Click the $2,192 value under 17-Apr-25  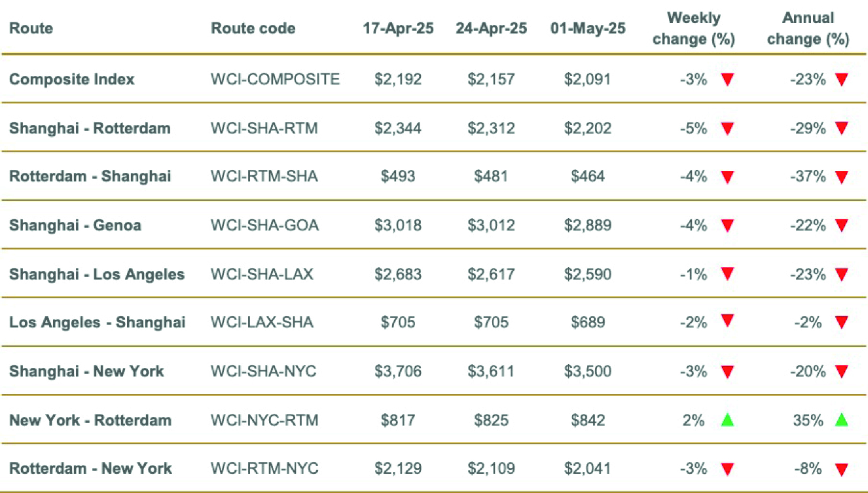coord(398,79)
